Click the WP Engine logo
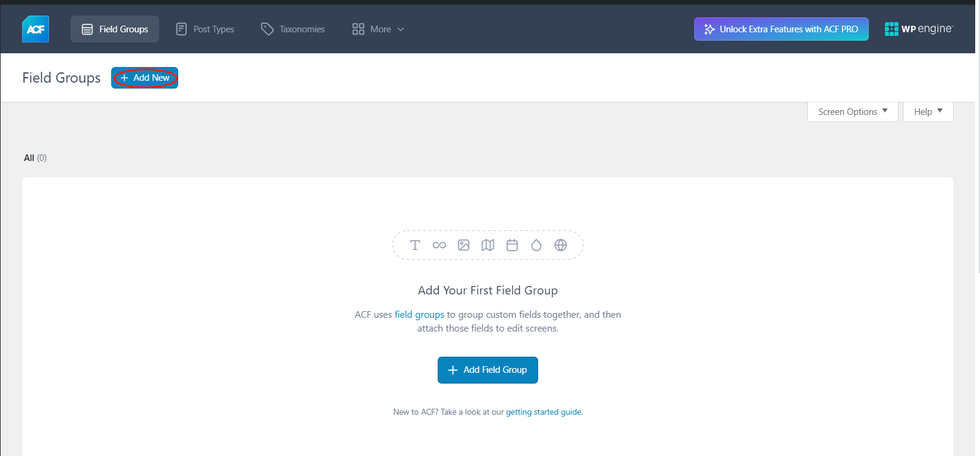Image resolution: width=980 pixels, height=456 pixels. tap(918, 28)
